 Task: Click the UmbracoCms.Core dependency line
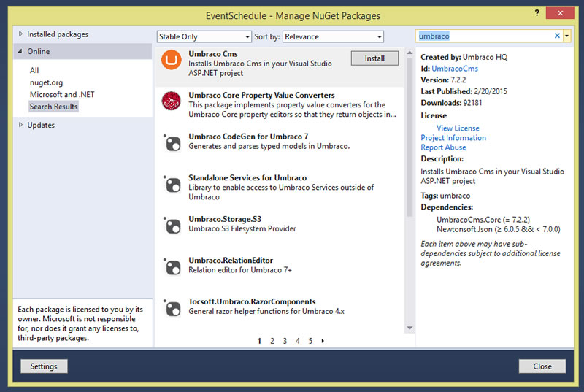tap(483, 220)
